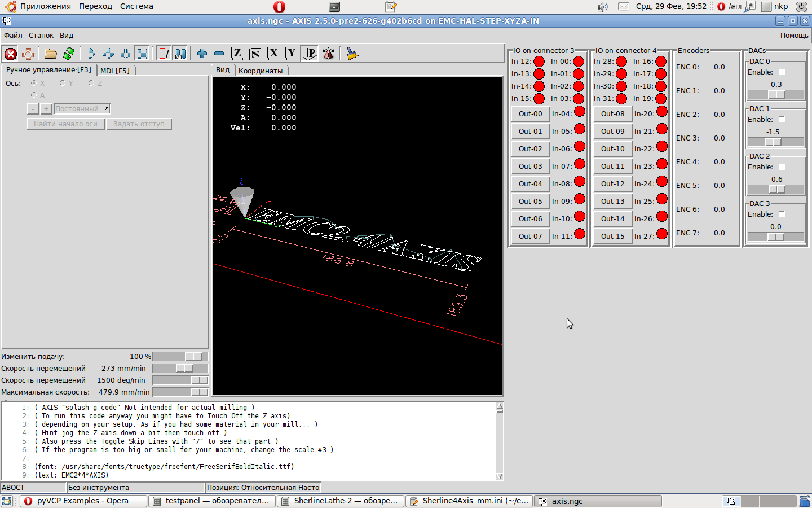This screenshot has width=812, height=508.
Task: Open a G-code file via folder icon
Action: click(51, 54)
